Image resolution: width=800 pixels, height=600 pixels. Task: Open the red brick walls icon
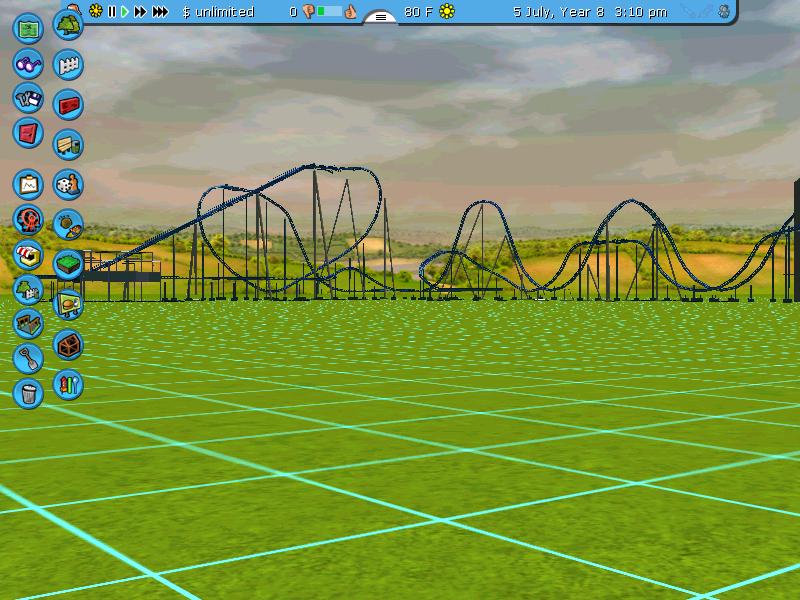click(x=68, y=105)
